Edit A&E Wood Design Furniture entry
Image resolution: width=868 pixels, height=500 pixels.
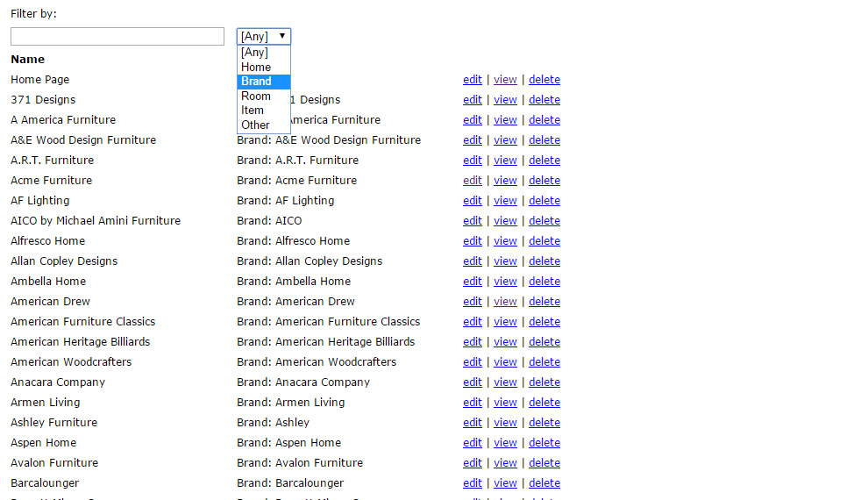(473, 140)
